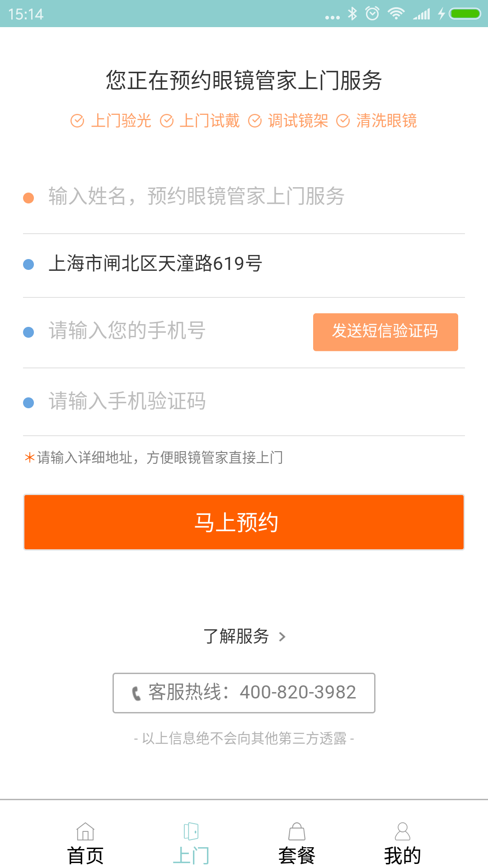Tap the Wi-Fi status bar icon
The width and height of the screenshot is (488, 868).
click(396, 14)
